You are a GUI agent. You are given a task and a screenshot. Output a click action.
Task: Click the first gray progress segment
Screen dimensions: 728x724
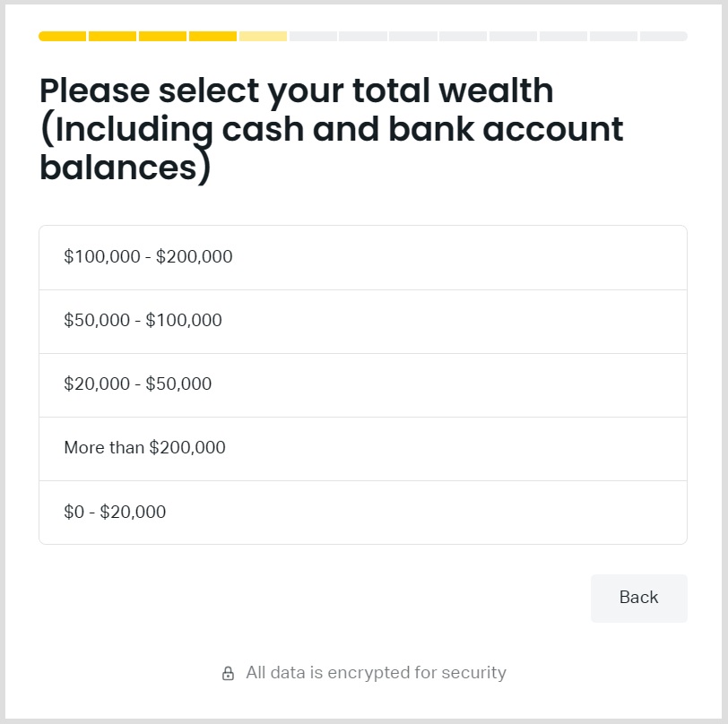[313, 37]
